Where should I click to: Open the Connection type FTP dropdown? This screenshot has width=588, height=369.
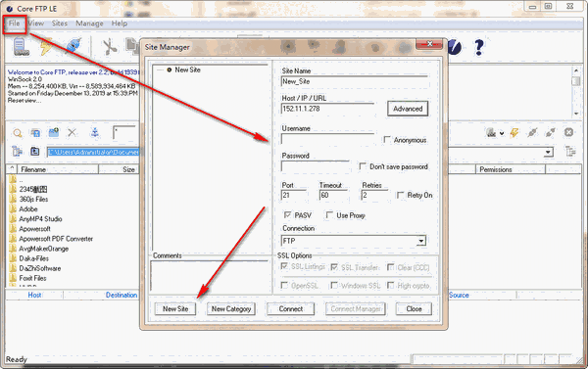coord(421,241)
